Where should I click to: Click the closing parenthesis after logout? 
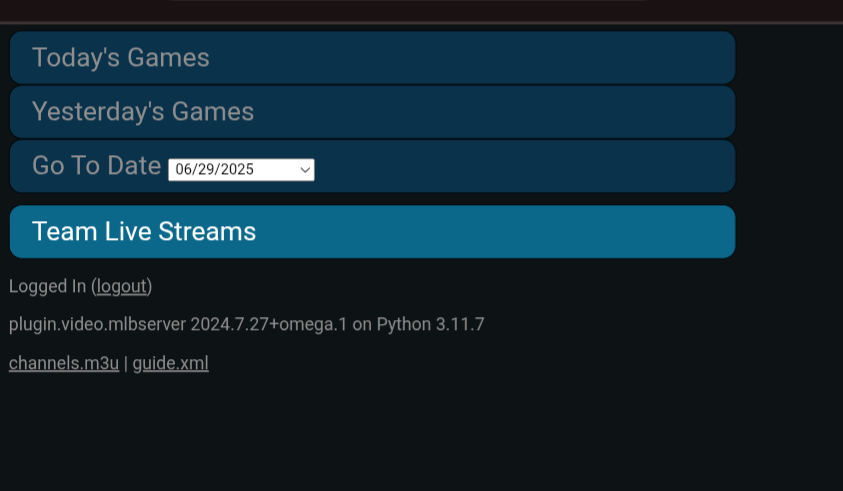click(x=150, y=287)
